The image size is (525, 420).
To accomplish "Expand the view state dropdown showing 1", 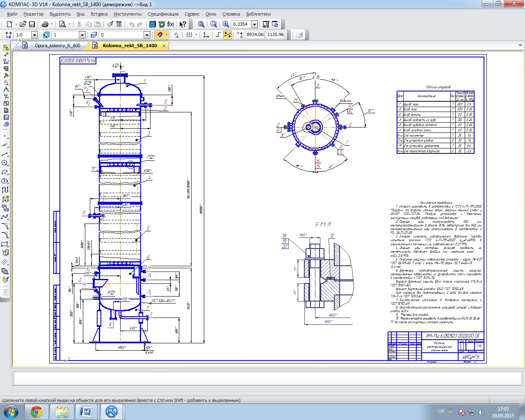I will pyautogui.click(x=82, y=35).
